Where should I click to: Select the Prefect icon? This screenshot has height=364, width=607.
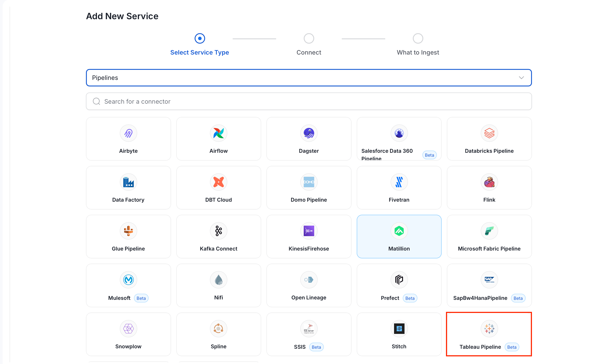[399, 280]
